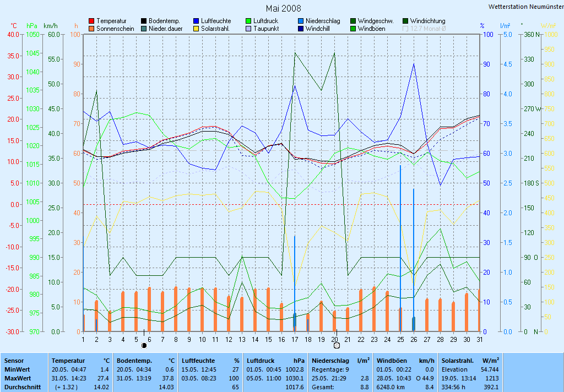Image resolution: width=564 pixels, height=392 pixels.
Task: Click the peak gust value "O 44.9"
Action: click(x=425, y=378)
